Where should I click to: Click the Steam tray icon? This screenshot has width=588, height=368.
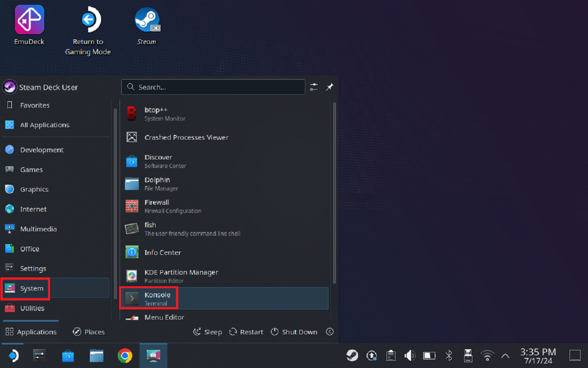352,356
